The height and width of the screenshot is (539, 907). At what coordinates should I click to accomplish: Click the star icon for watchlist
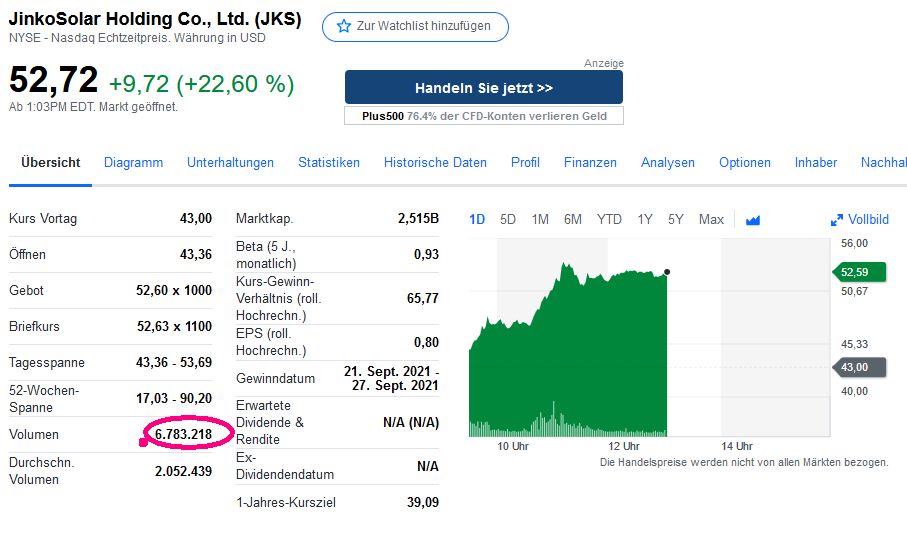(344, 26)
